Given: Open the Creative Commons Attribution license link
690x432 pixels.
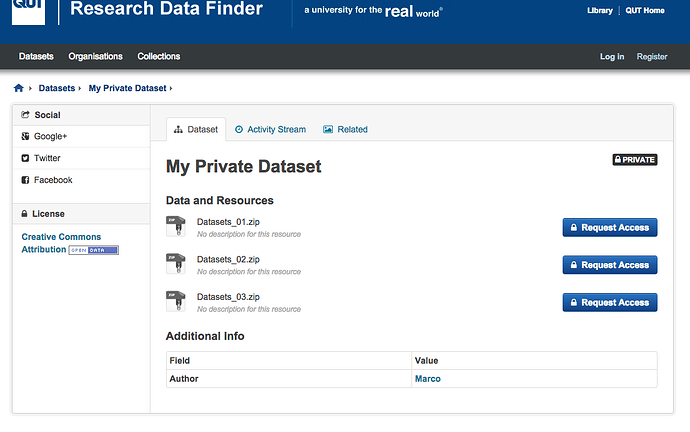Looking at the screenshot, I should pos(61,238).
